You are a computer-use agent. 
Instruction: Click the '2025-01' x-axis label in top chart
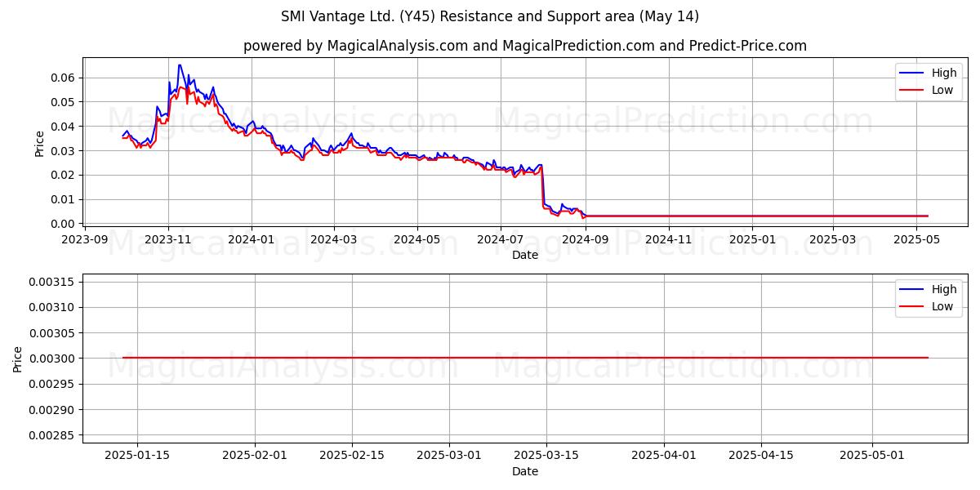[752, 239]
